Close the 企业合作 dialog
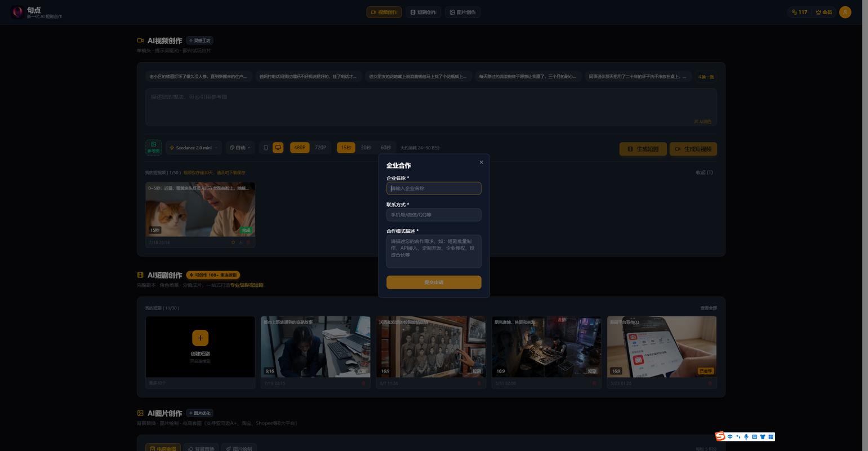The image size is (868, 451). 481,162
